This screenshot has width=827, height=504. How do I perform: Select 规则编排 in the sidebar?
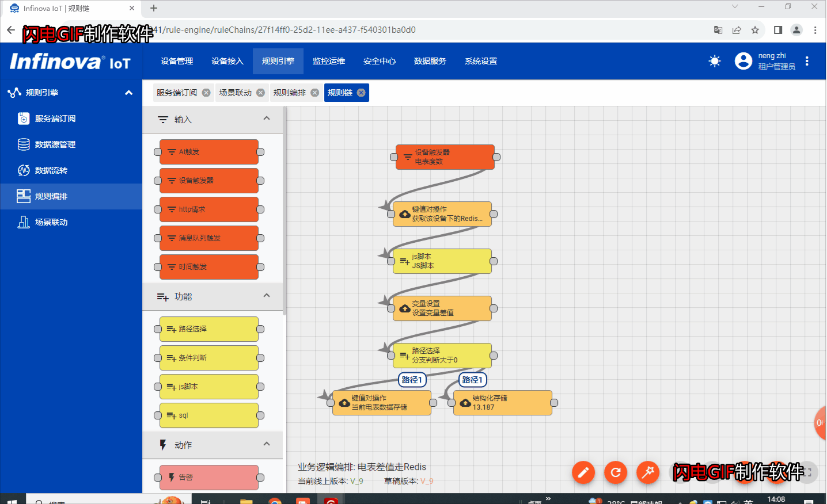coord(71,196)
